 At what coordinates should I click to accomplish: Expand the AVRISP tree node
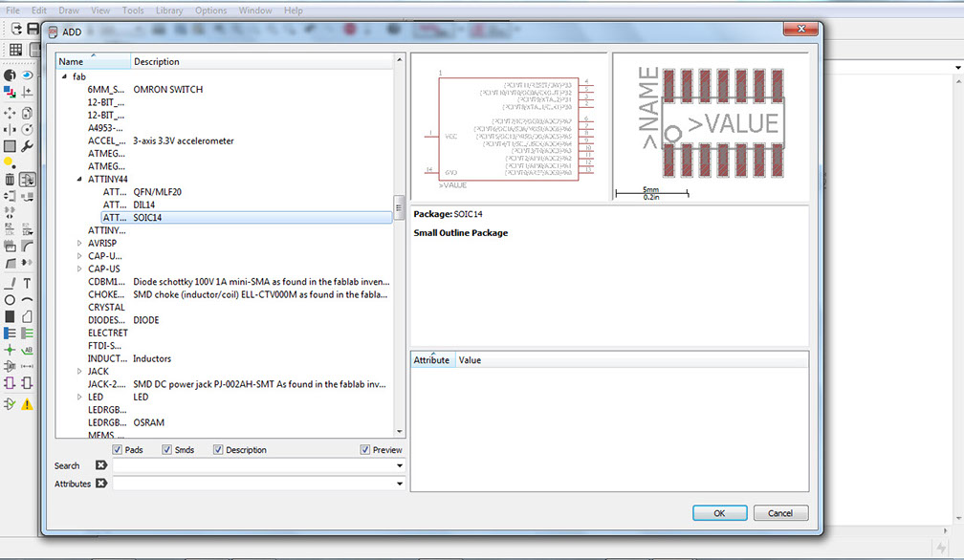pyautogui.click(x=79, y=243)
